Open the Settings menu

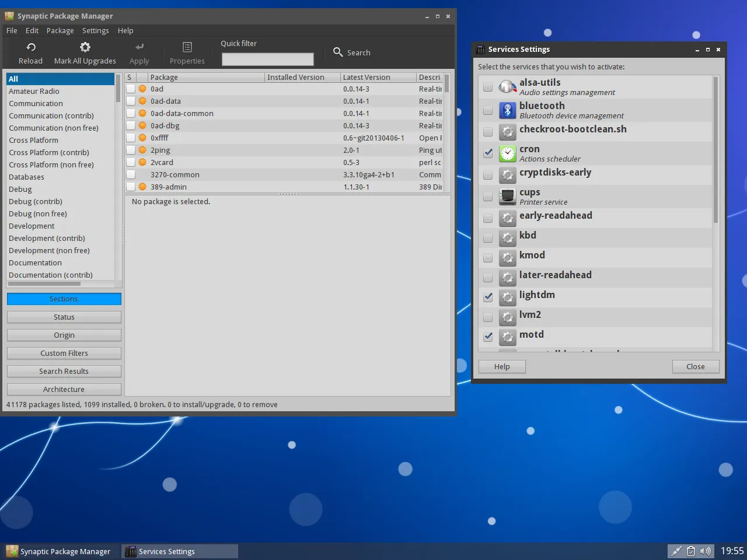click(95, 31)
